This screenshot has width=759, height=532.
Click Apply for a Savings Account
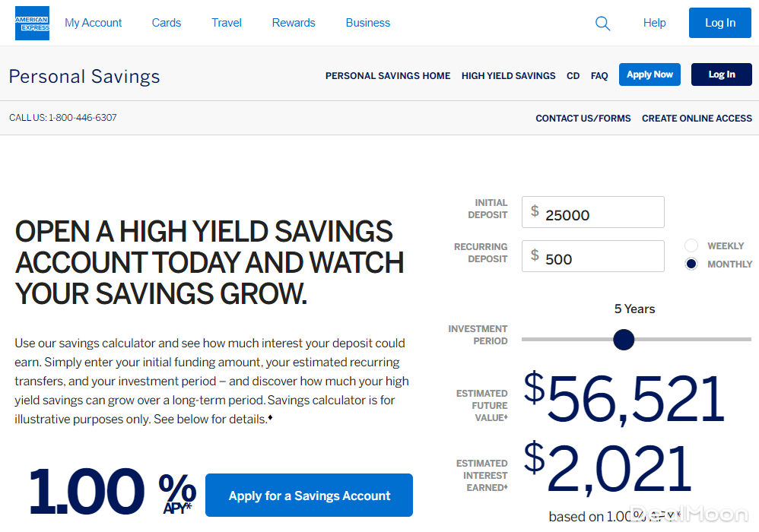tap(309, 496)
